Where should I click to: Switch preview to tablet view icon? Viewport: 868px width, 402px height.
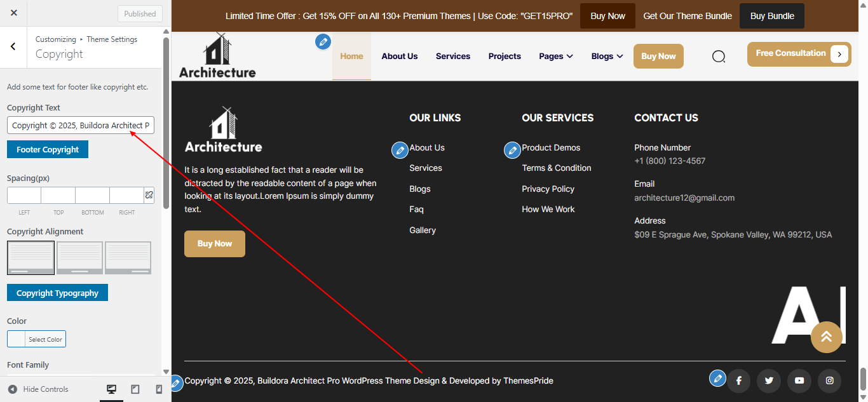(x=135, y=389)
